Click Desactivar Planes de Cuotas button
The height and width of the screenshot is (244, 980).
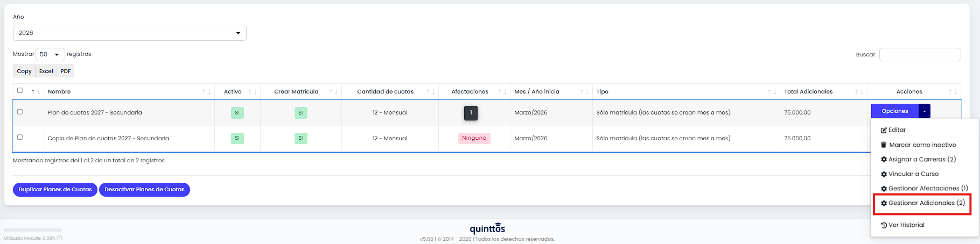point(144,190)
